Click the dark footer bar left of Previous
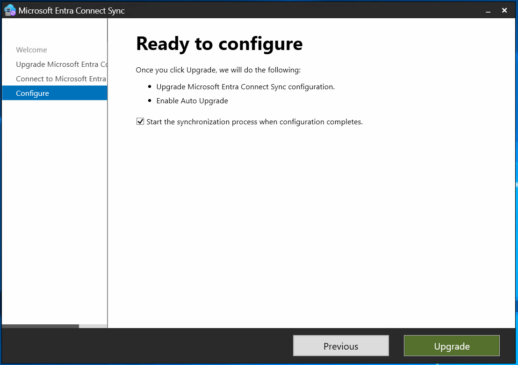 (147, 346)
